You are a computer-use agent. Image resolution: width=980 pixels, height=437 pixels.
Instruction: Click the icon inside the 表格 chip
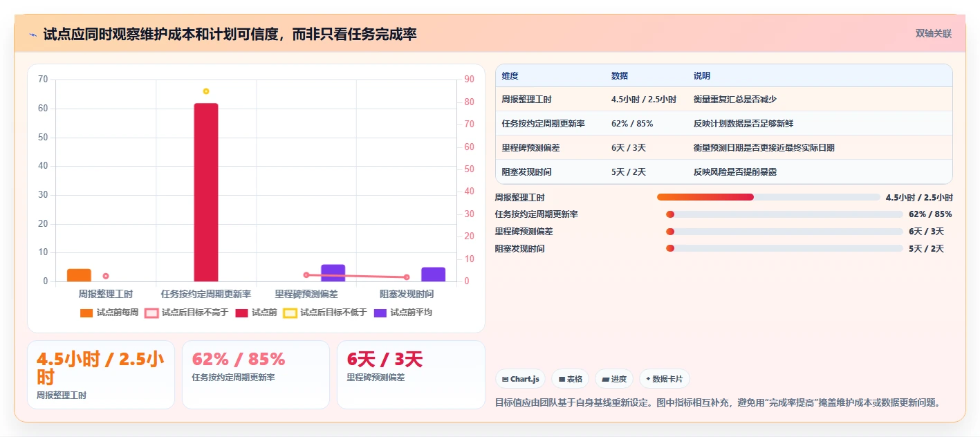562,379
